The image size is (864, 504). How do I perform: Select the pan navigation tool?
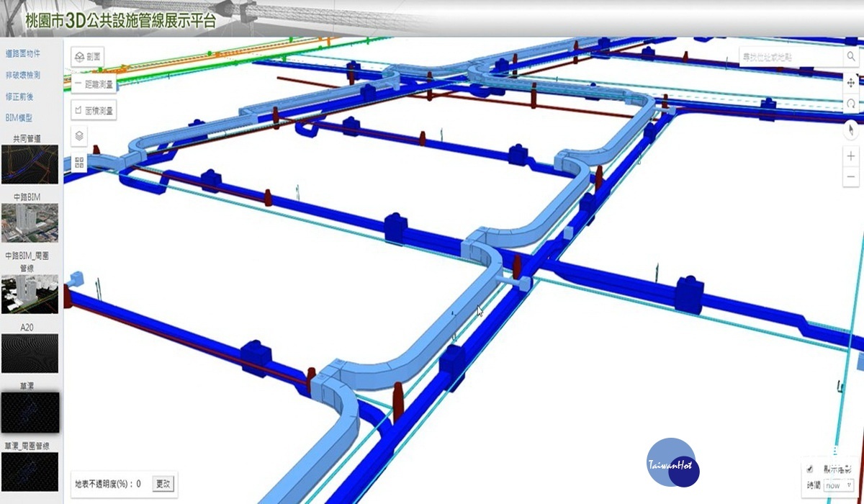coord(852,82)
